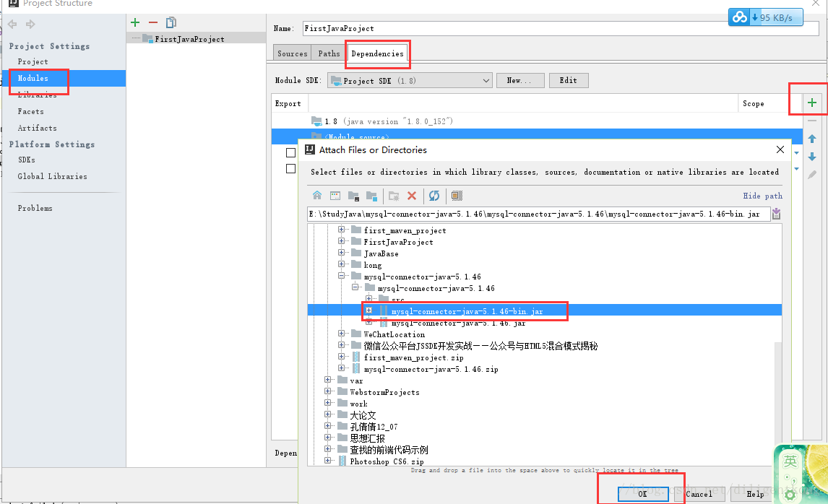Open recent path history icon beside path field

coord(776,214)
